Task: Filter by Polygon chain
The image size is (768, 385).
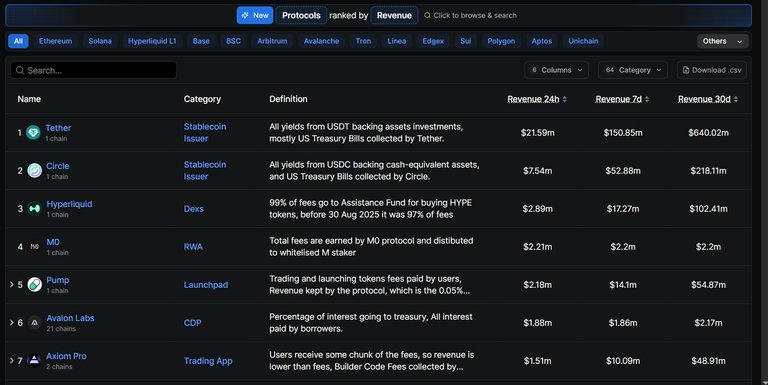Action: (501, 41)
